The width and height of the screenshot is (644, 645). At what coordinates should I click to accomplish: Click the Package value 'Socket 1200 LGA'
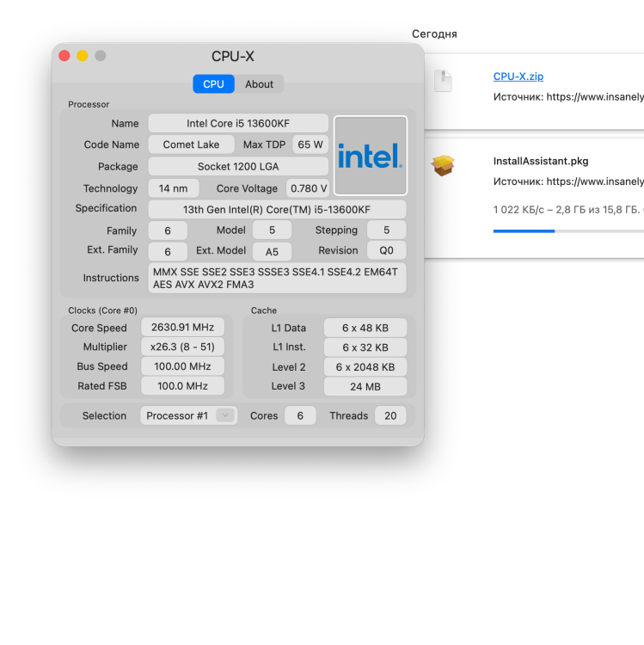click(x=238, y=166)
